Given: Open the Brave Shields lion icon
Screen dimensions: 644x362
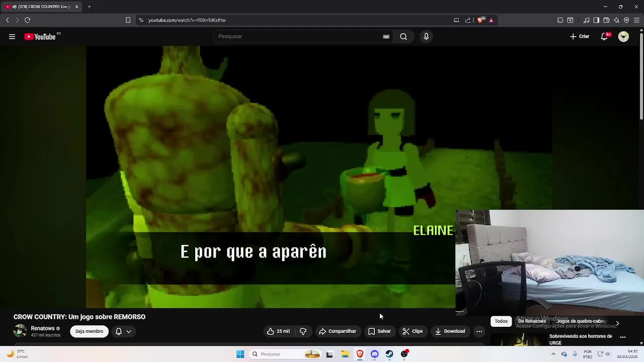Looking at the screenshot, I should click(x=480, y=20).
